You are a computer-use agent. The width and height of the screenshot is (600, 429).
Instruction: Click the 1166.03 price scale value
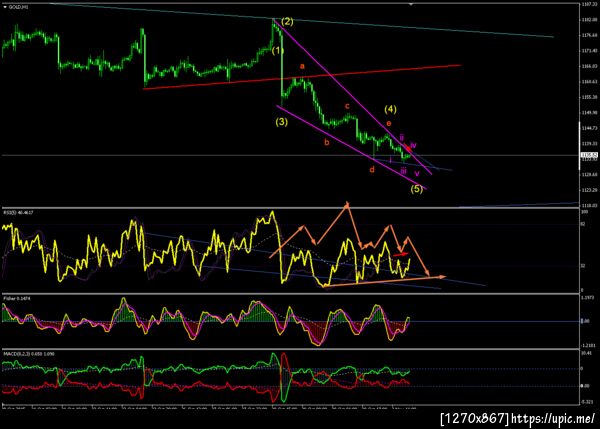pyautogui.click(x=589, y=66)
